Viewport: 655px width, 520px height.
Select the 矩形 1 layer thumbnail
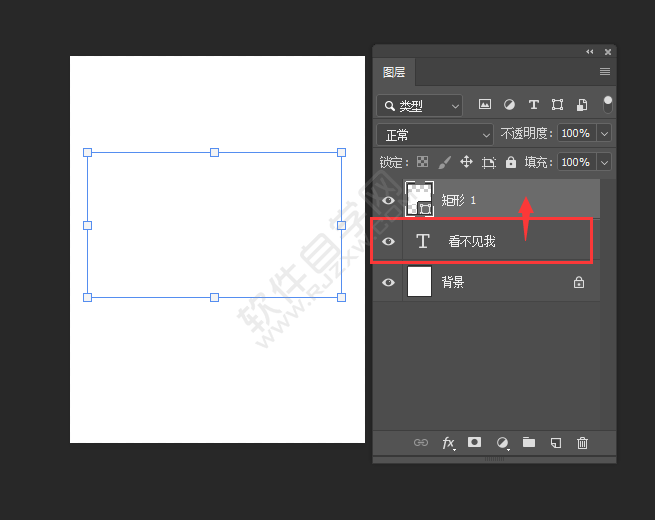pos(419,199)
